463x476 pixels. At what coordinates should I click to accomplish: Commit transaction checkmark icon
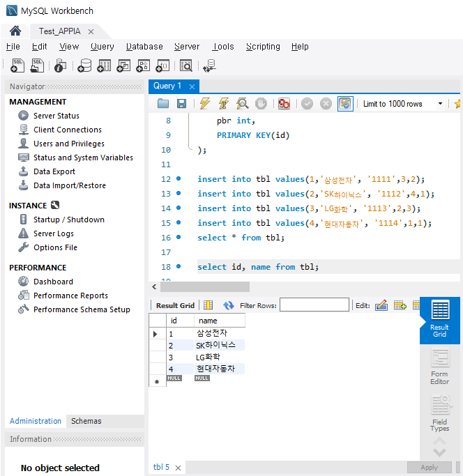point(307,104)
